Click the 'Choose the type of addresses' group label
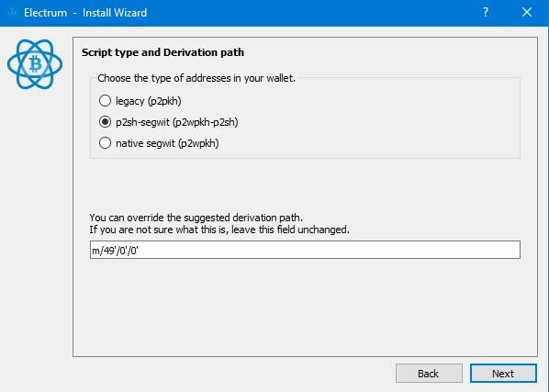This screenshot has width=549, height=392. pyautogui.click(x=196, y=78)
